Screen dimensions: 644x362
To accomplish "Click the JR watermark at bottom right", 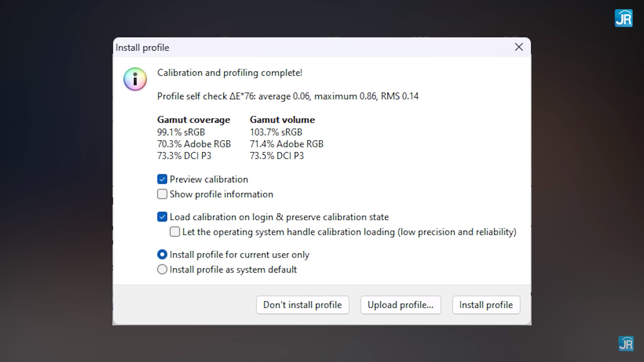I will point(626,344).
